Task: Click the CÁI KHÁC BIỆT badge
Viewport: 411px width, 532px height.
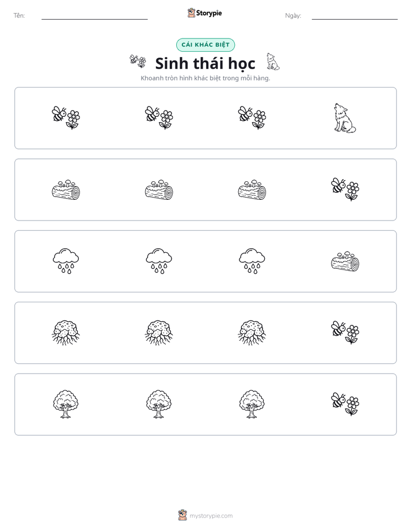Action: pos(205,45)
